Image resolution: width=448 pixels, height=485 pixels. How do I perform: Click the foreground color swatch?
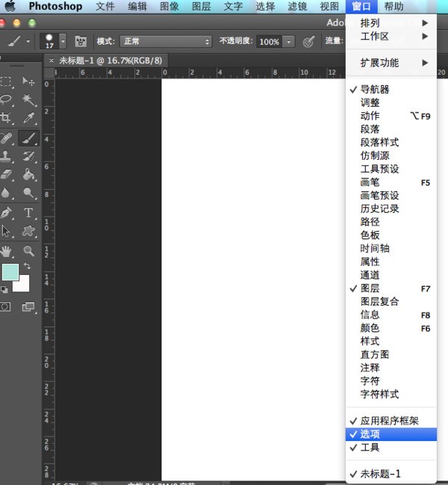click(10, 271)
